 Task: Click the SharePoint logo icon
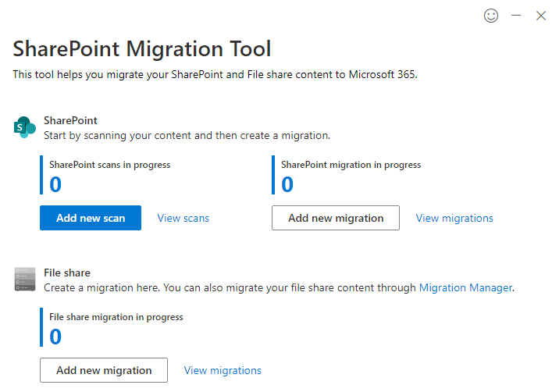[x=25, y=127]
